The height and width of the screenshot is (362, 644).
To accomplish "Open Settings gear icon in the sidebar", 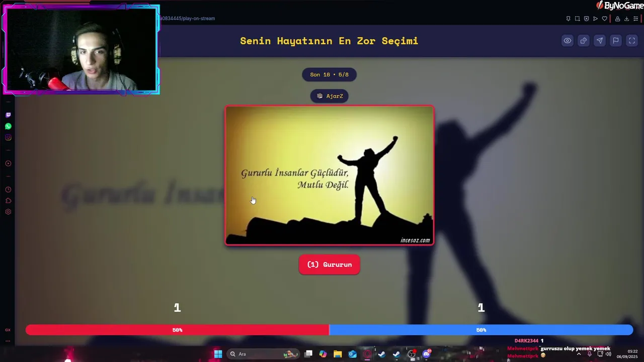I will (8, 212).
